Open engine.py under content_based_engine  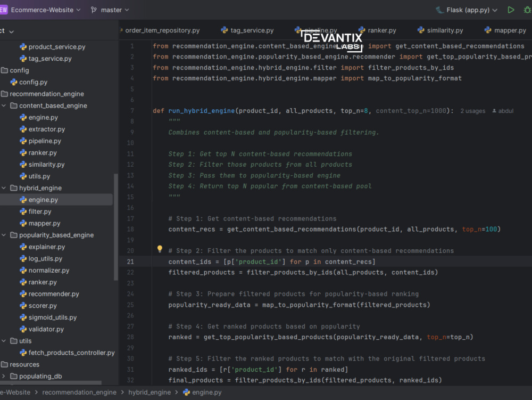click(43, 117)
